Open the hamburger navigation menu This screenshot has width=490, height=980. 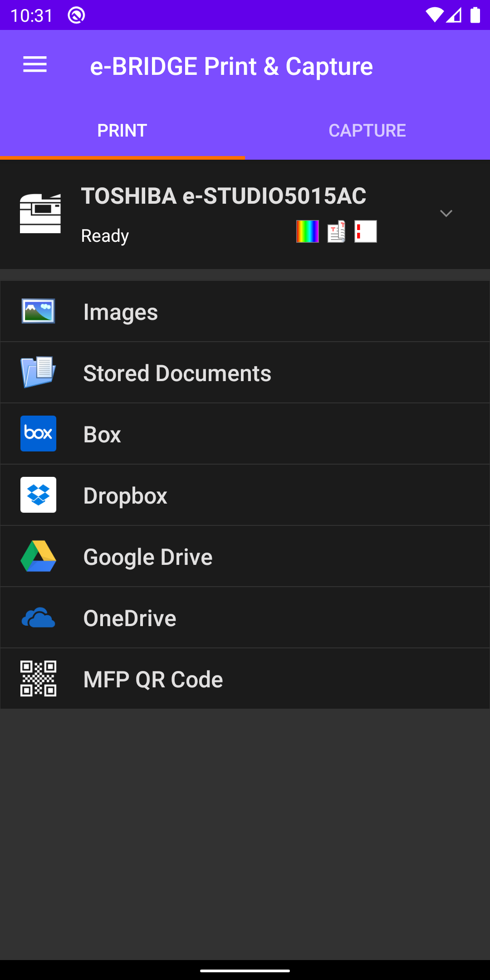coord(35,65)
